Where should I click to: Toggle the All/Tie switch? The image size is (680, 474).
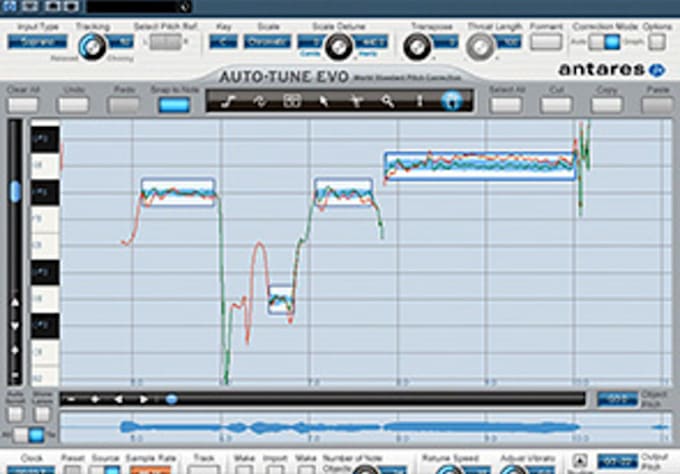29,435
